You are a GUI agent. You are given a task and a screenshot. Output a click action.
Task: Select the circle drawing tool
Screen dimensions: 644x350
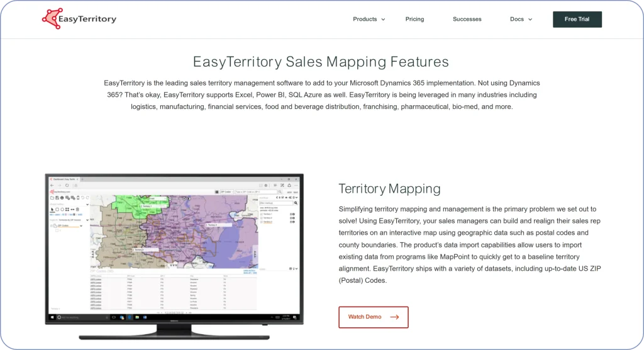click(62, 210)
